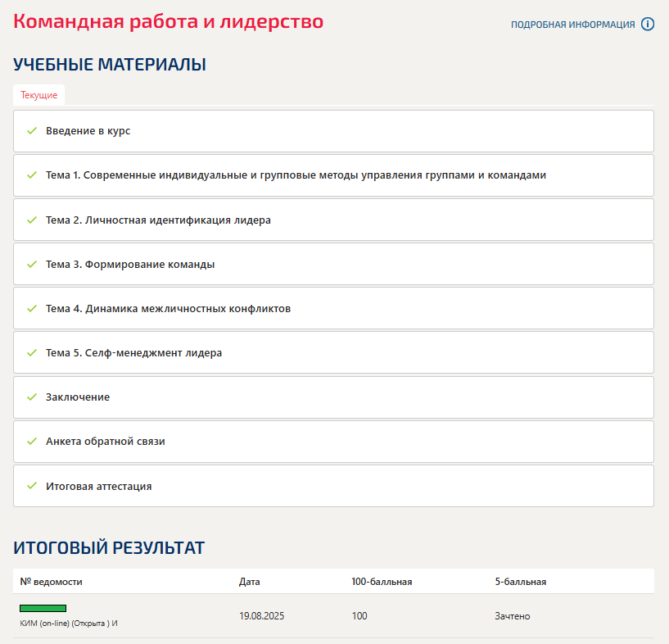The width and height of the screenshot is (669, 644).
Task: Open Тема 5. Селф-менеджмент лидера
Action: point(333,353)
